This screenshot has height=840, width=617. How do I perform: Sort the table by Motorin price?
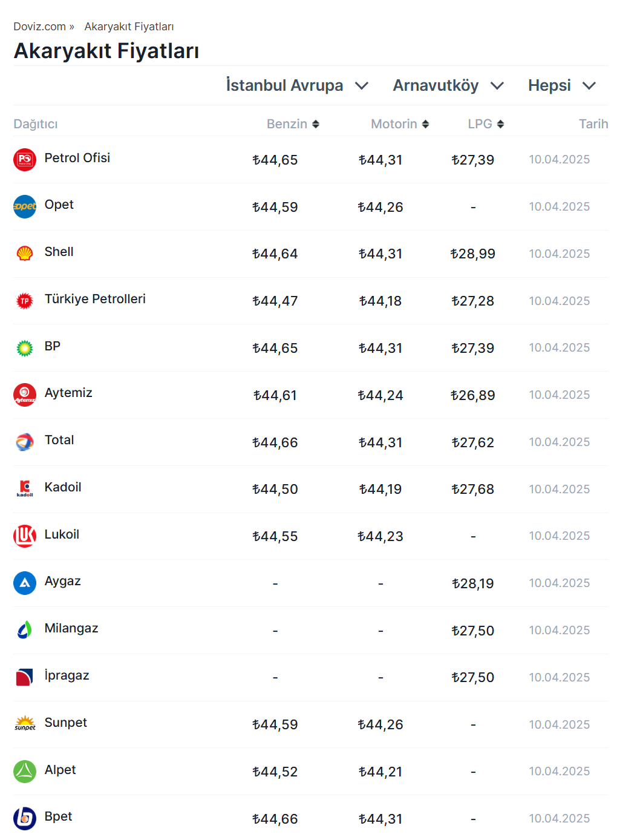click(400, 124)
